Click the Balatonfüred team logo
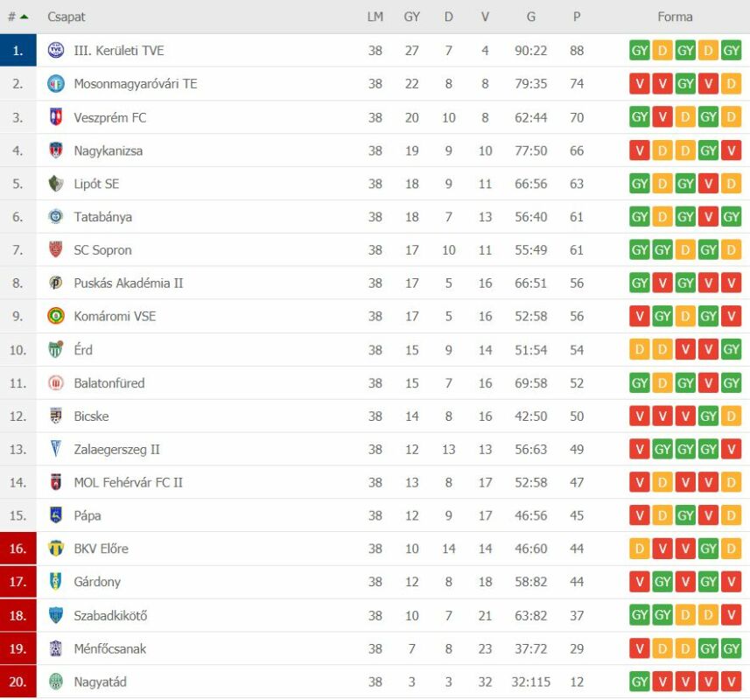Screen dimensions: 750x700 pyautogui.click(x=56, y=383)
